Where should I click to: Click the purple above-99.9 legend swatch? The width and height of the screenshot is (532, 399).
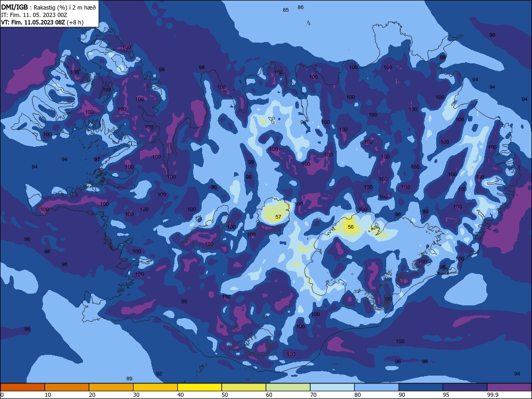pyautogui.click(x=509, y=387)
